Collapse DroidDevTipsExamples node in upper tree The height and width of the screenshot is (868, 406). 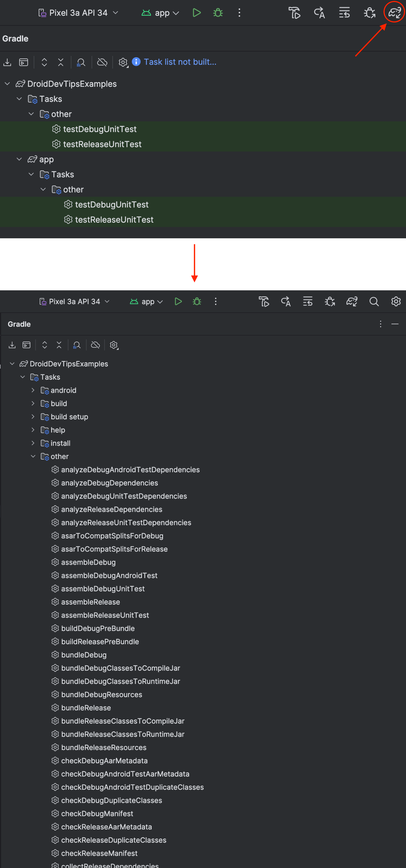[x=7, y=84]
